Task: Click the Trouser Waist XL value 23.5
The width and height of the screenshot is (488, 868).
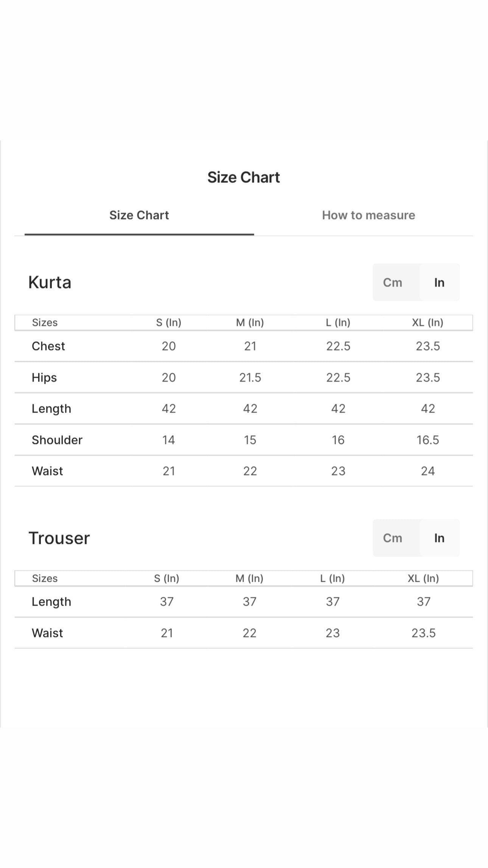Action: (x=424, y=633)
